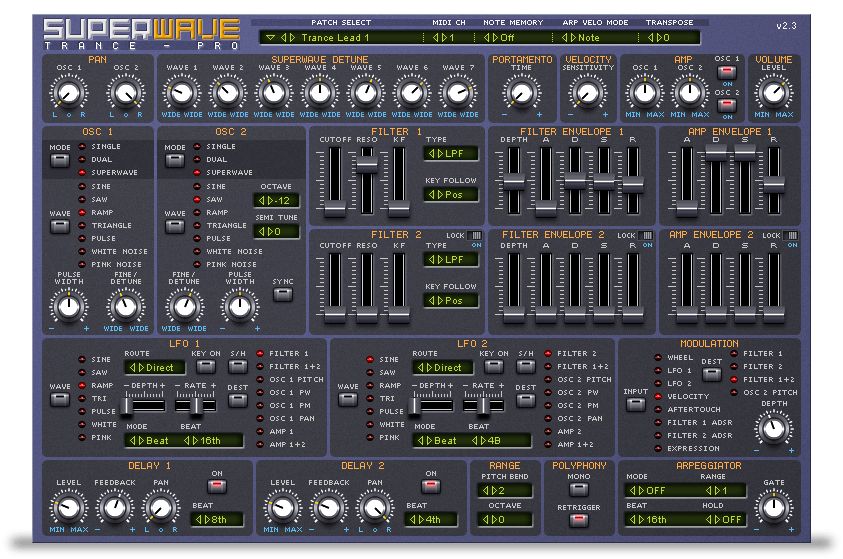Screen dimensions: 843x559
Task: Click the Wave 4 Superwave Detune knob
Action: (x=320, y=94)
